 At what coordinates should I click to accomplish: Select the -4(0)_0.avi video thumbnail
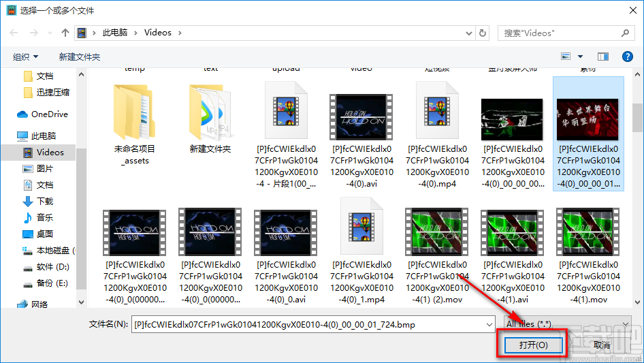coord(286,232)
